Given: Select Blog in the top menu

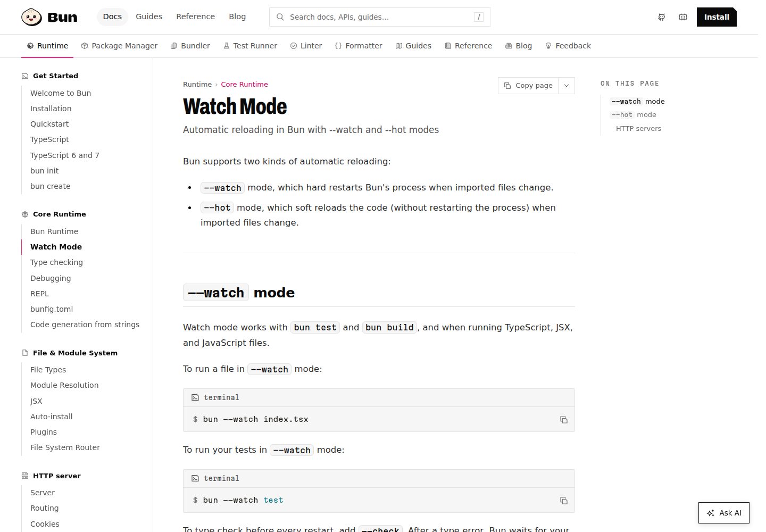Looking at the screenshot, I should pyautogui.click(x=237, y=17).
